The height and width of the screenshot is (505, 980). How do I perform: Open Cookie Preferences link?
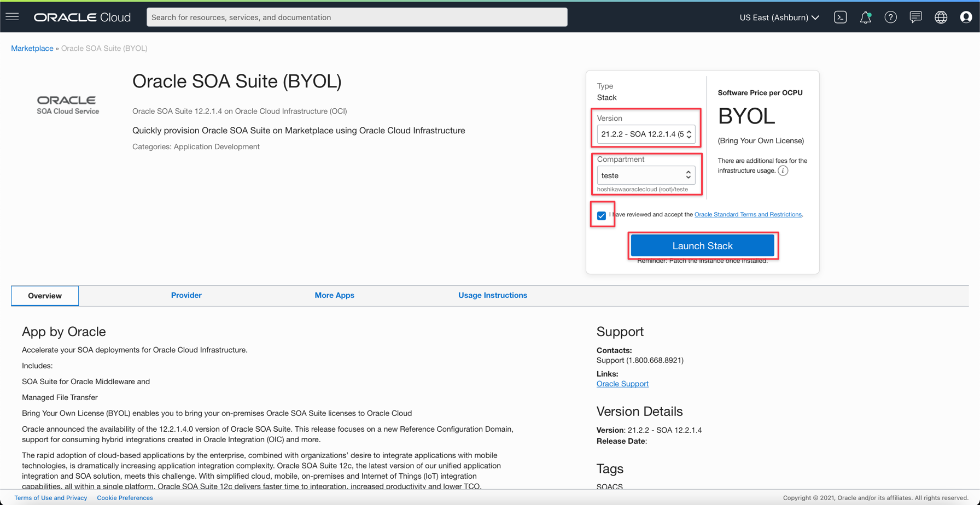(x=125, y=498)
